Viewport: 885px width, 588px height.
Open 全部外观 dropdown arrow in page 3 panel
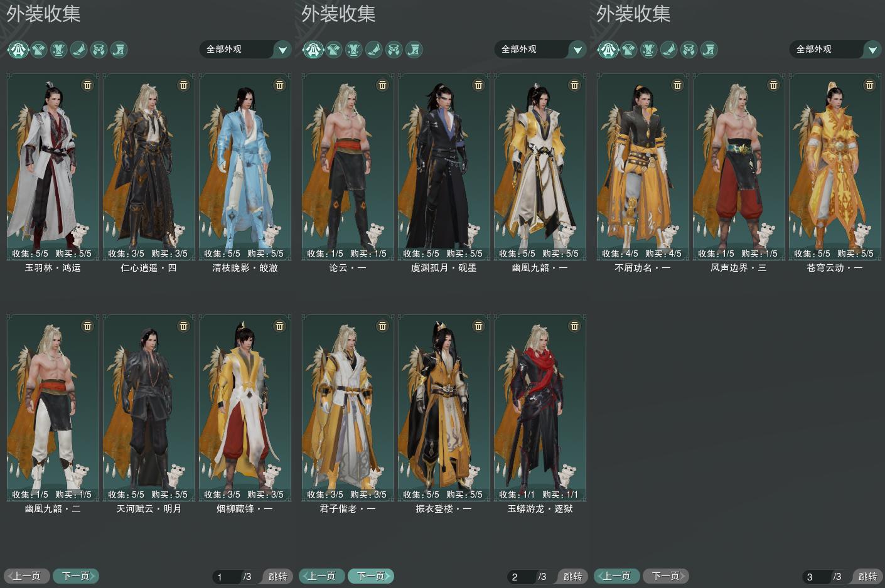(x=872, y=50)
